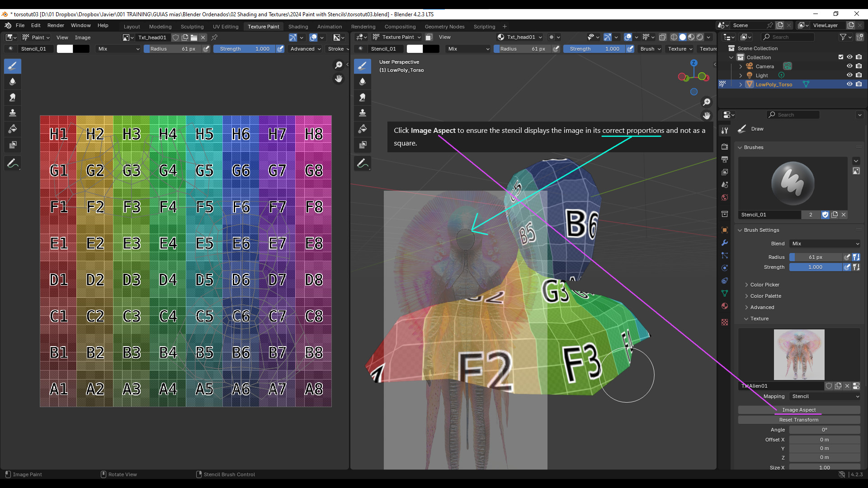Screen dimensions: 868x488
Task: Select the Clone tool in the 3D viewport
Action: tap(363, 113)
